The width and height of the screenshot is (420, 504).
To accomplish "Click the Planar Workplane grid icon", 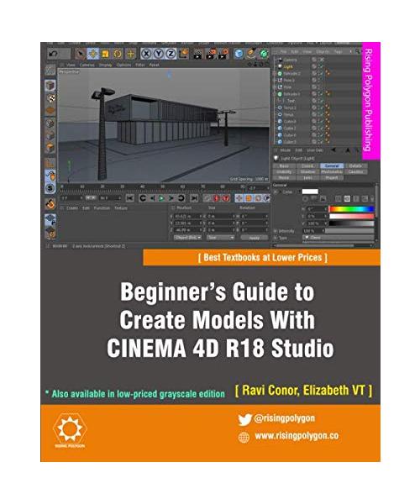I will click(50, 219).
